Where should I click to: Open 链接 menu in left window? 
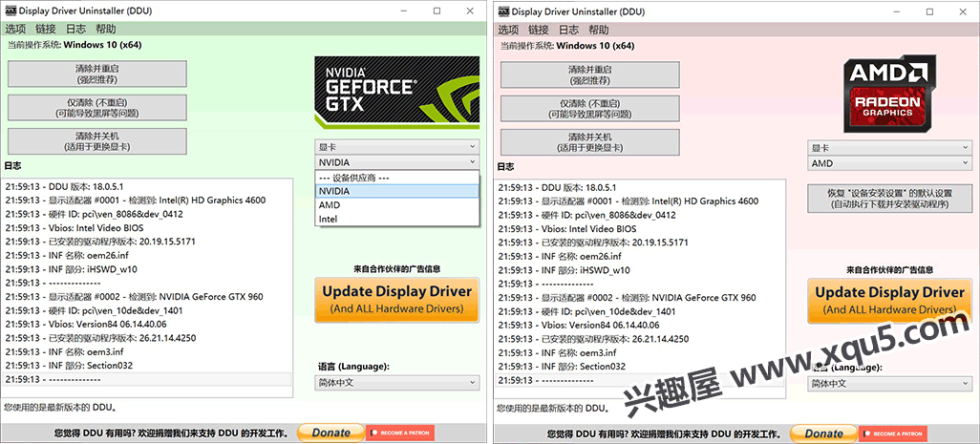(46, 29)
